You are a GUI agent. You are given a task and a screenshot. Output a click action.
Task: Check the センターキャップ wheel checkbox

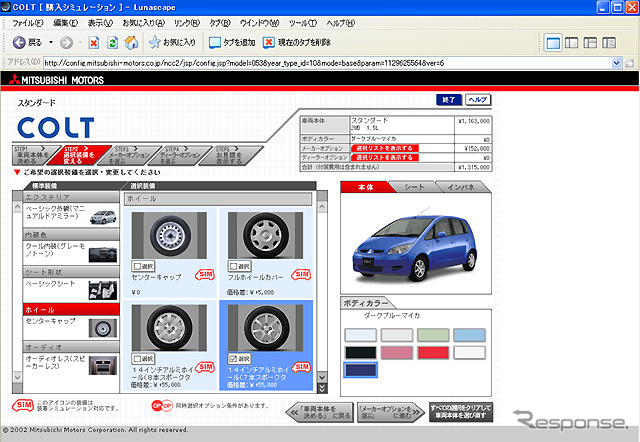[x=137, y=266]
